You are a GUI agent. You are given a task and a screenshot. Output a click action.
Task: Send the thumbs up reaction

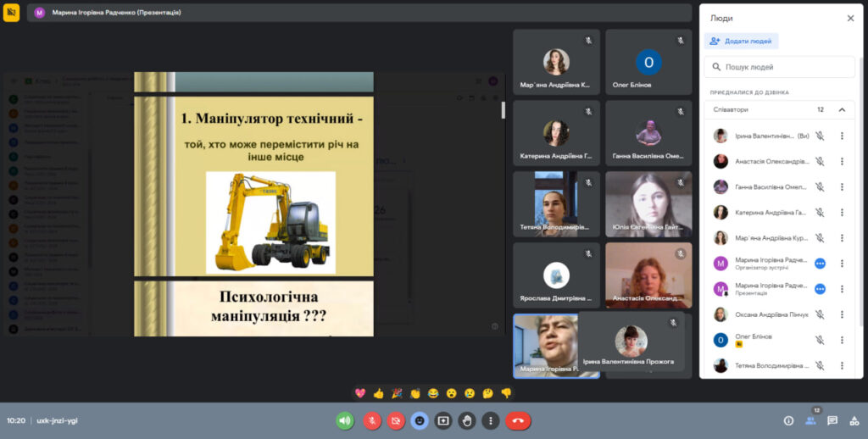tap(378, 393)
